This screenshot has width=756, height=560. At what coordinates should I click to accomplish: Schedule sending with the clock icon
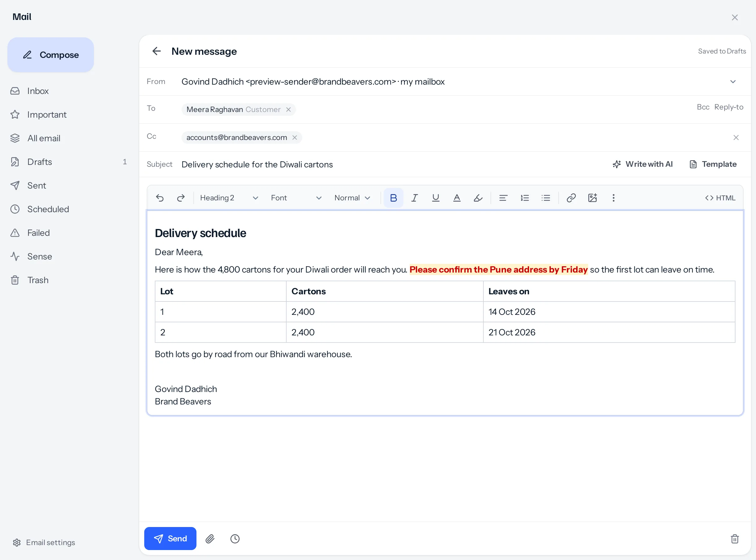235,539
